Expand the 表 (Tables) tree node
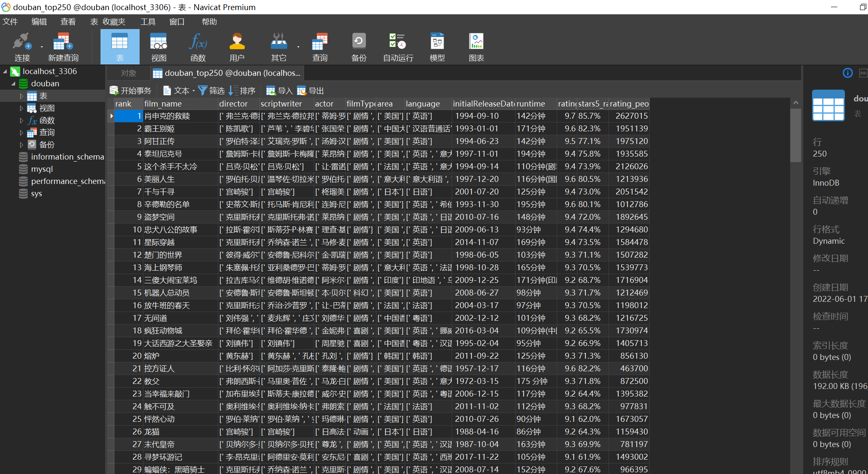This screenshot has width=868, height=474. tap(21, 96)
